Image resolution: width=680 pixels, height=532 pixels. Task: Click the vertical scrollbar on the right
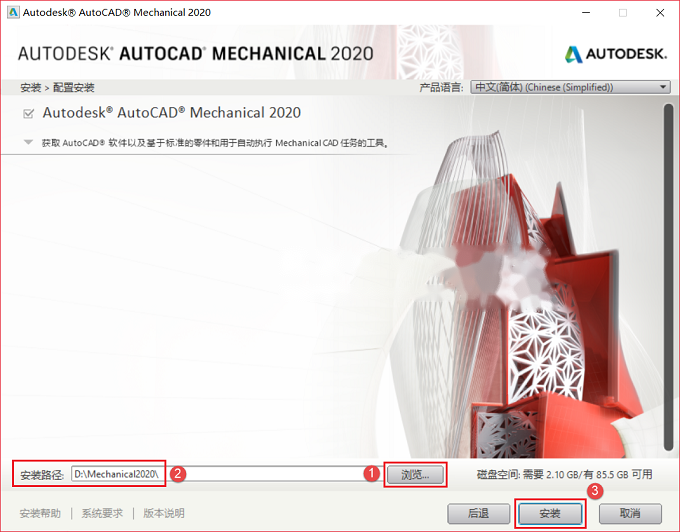(x=668, y=277)
